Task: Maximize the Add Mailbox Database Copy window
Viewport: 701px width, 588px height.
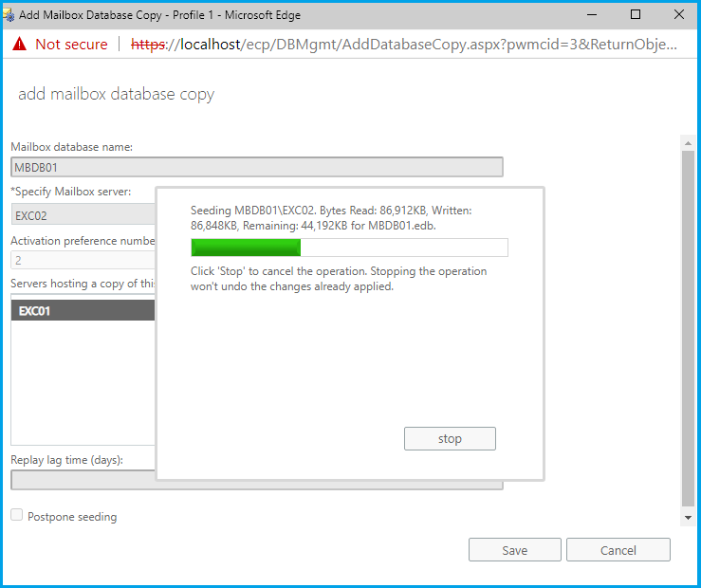Action: (636, 14)
